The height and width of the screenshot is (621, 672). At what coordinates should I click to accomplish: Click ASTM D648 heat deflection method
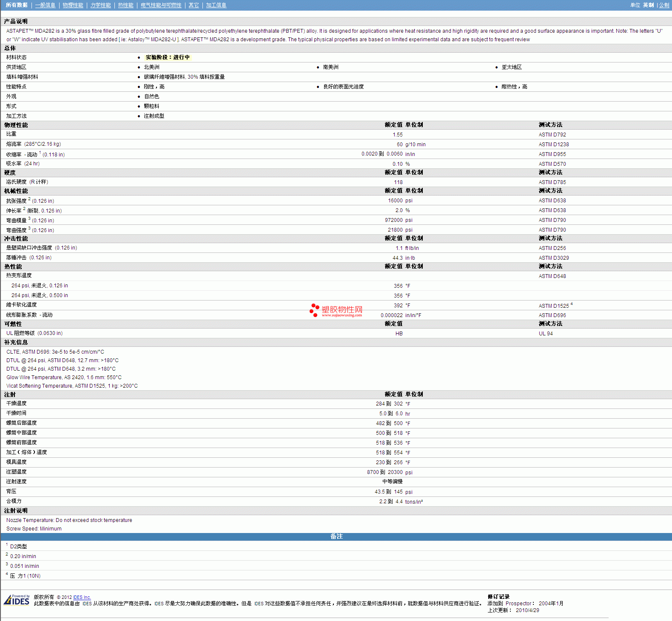pyautogui.click(x=552, y=276)
